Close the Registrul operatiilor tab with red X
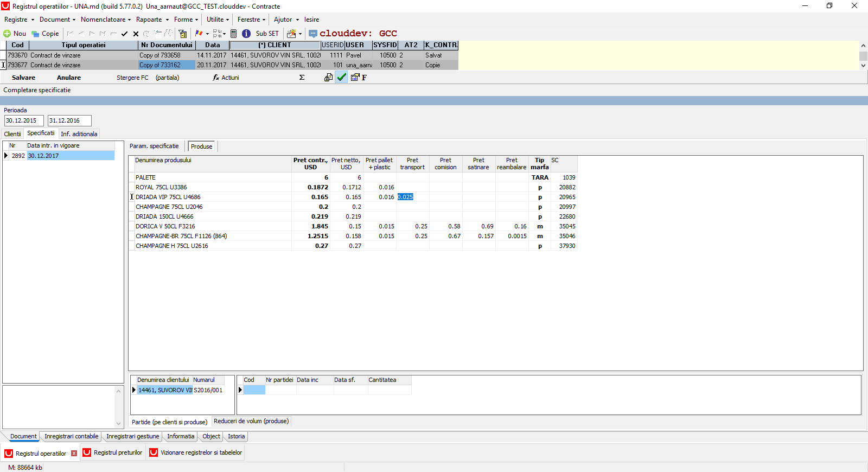Screen dimensions: 868x472 point(74,453)
